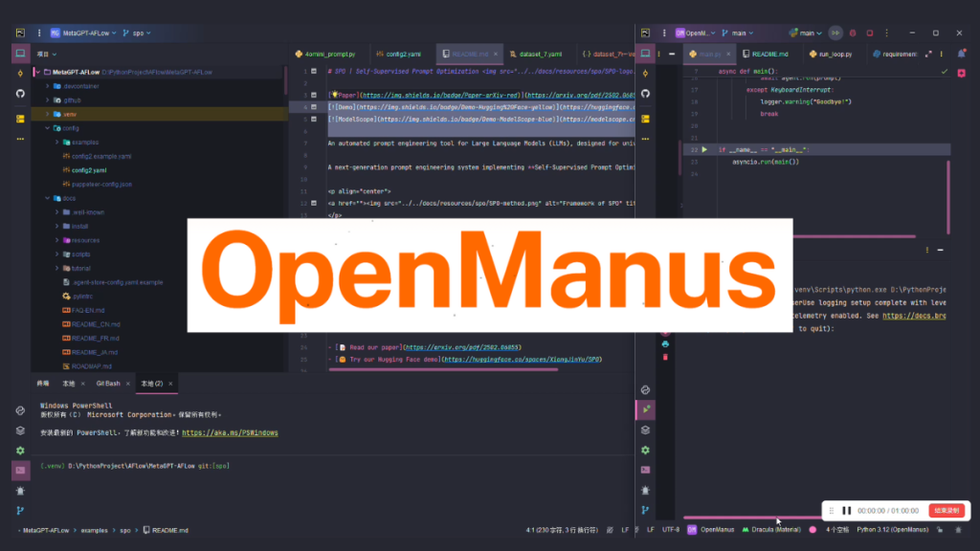Open notifications via the bell icon in OpenManus
980x551 pixels.
[x=960, y=54]
